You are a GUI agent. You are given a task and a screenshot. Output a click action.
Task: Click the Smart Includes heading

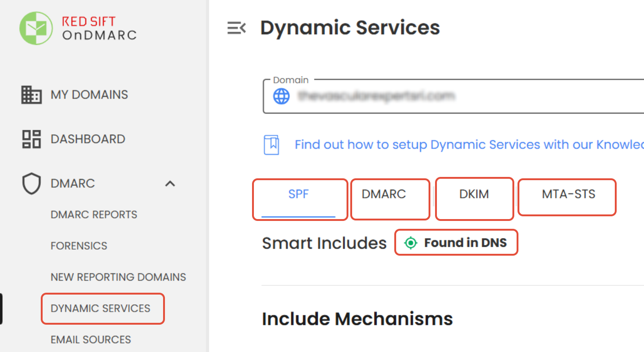324,243
